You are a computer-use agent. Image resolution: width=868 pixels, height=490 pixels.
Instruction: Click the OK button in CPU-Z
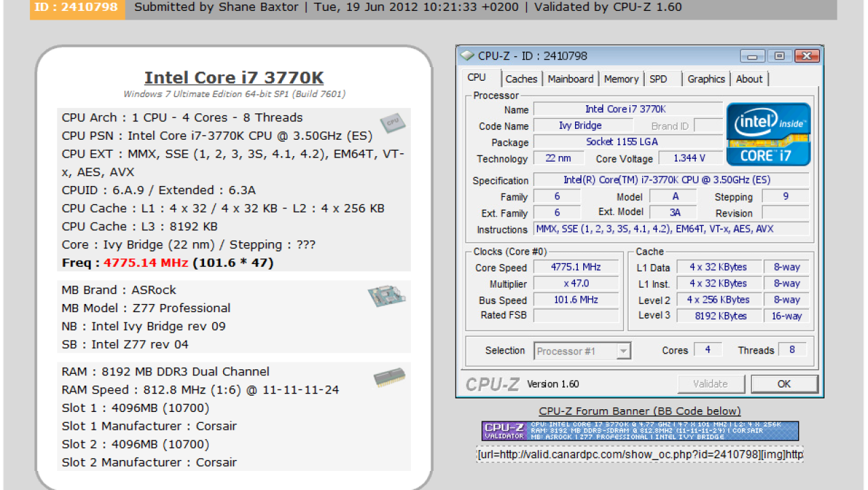click(784, 383)
